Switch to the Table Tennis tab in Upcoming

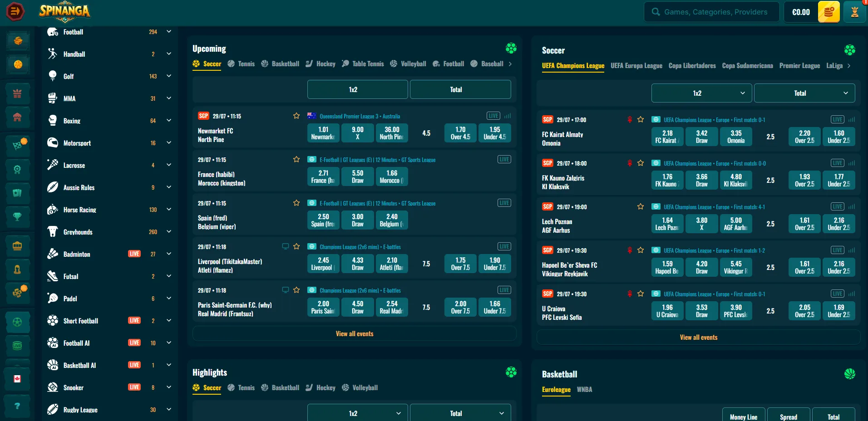tap(363, 64)
